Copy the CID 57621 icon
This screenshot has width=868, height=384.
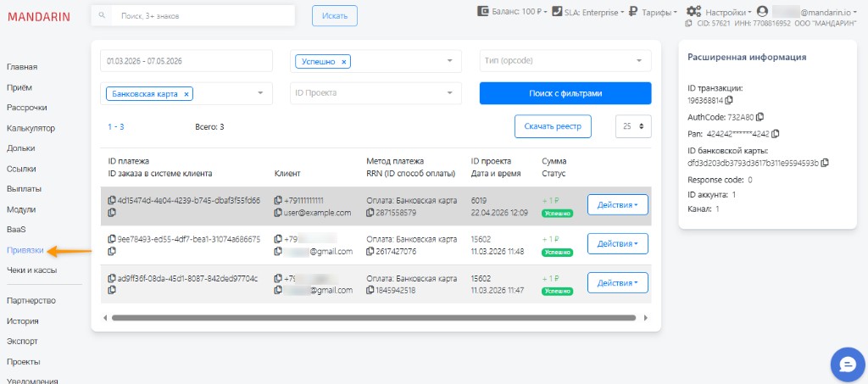point(688,24)
